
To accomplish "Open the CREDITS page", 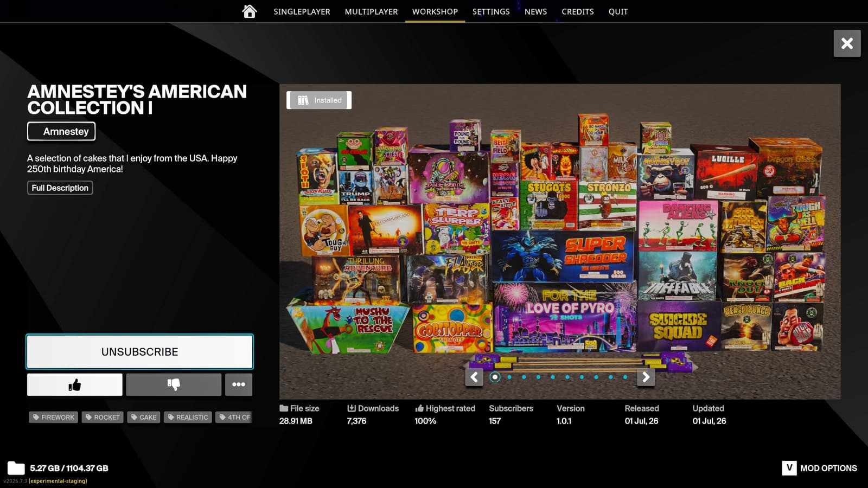I will click(x=578, y=11).
